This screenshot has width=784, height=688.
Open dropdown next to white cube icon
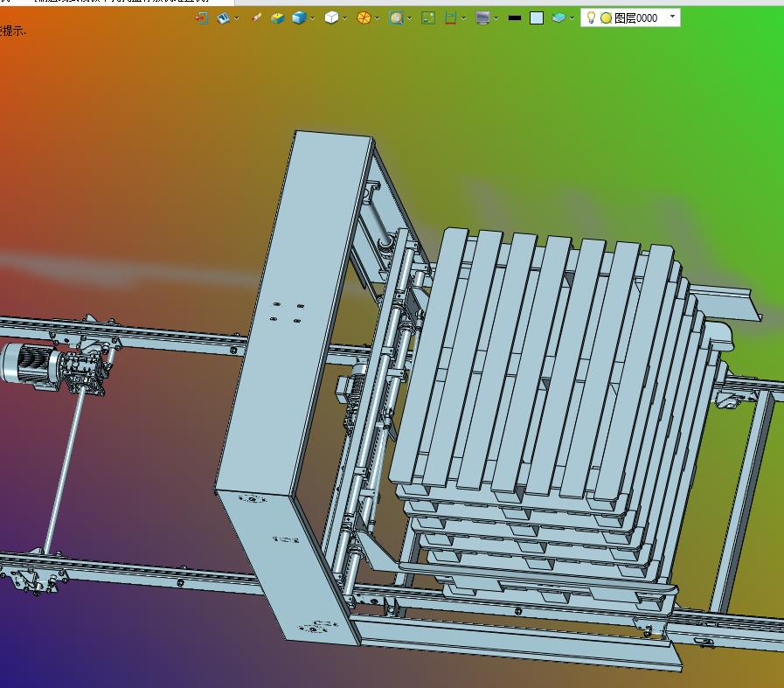point(344,18)
